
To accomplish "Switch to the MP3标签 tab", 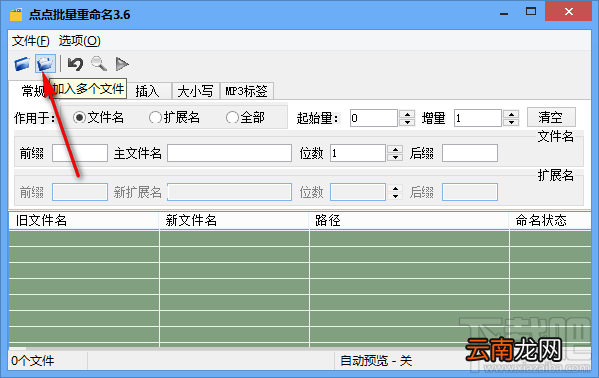I will (x=247, y=91).
